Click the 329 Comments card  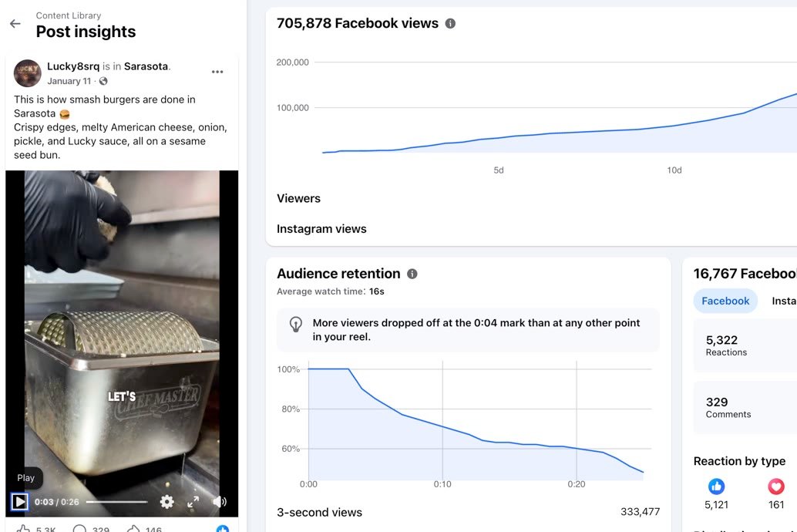[745, 408]
